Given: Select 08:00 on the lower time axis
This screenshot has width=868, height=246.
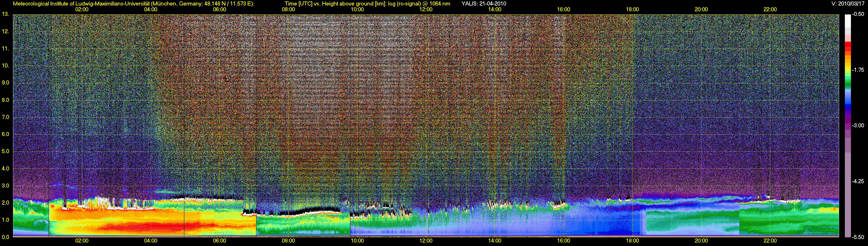Looking at the screenshot, I should (288, 241).
